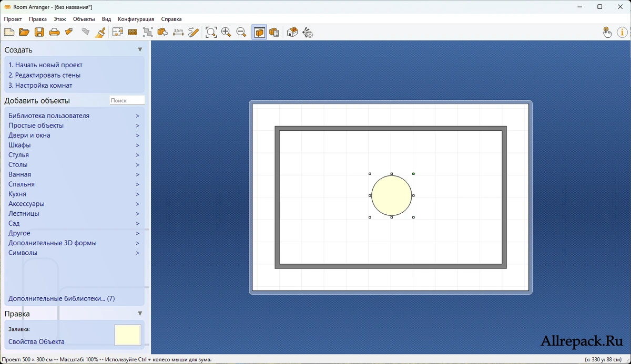Click '2. Редактировать стены' link
The image size is (631, 364).
pos(44,75)
